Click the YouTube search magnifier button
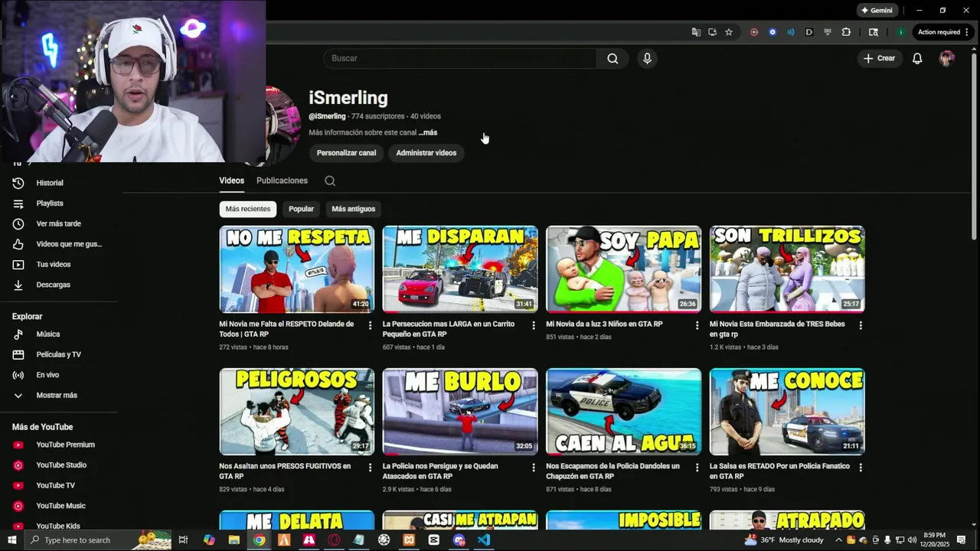The width and height of the screenshot is (980, 551). click(x=612, y=58)
